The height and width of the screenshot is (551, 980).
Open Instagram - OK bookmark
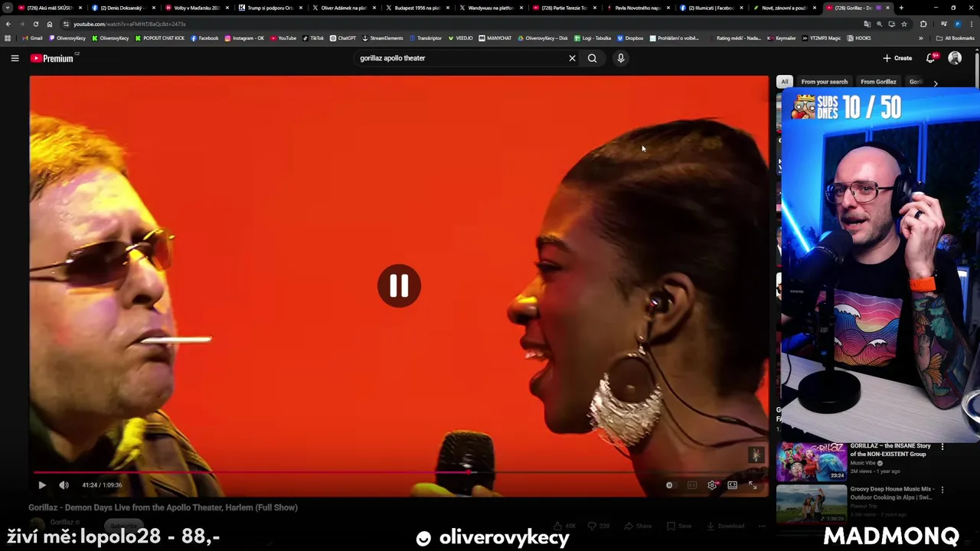click(x=244, y=38)
